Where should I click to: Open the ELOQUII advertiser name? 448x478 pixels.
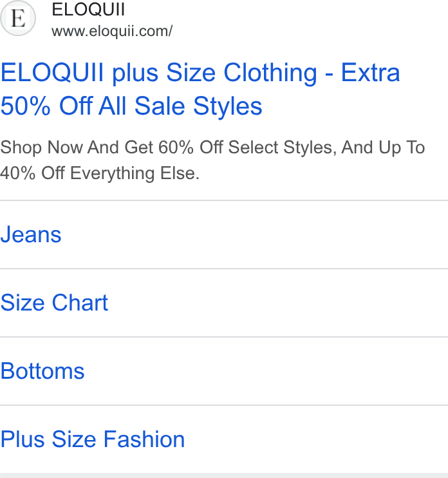point(88,10)
